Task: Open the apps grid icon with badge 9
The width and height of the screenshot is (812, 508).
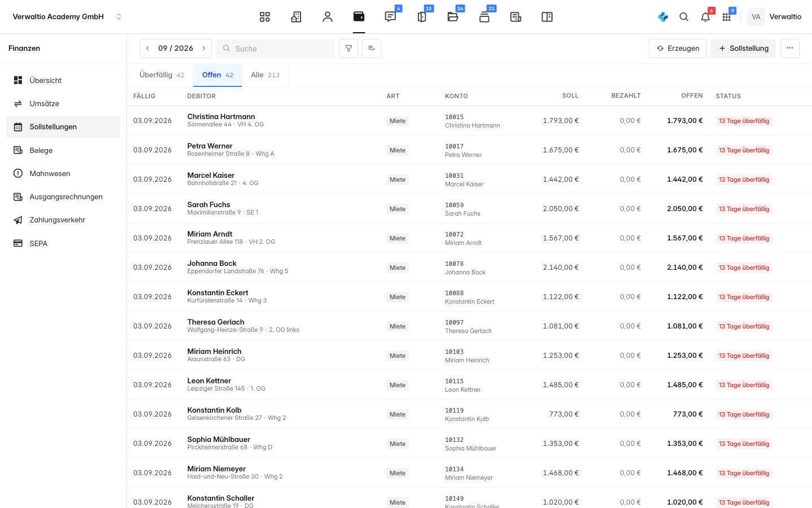Action: point(727,17)
